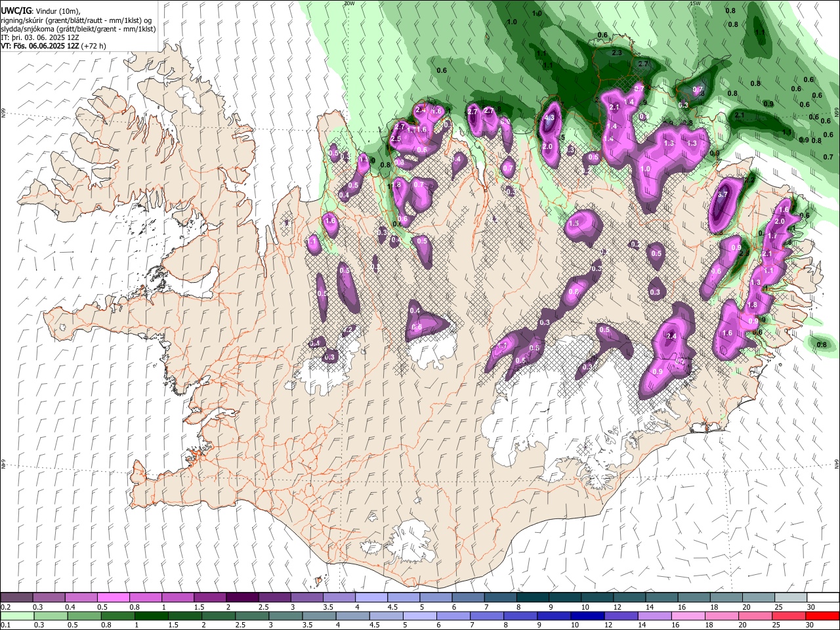Pick the bottom-row swatch between 0.5 and 0.8
840x630 pixels.
tap(84, 616)
